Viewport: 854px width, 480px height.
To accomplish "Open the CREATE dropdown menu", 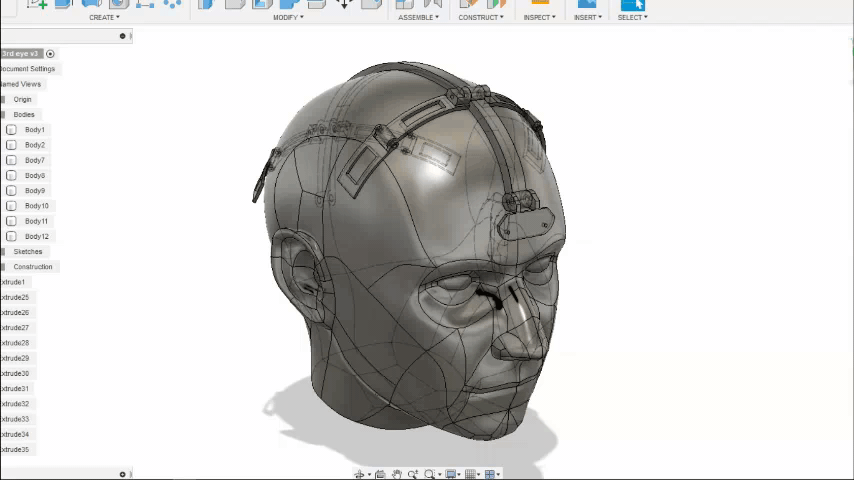I will click(x=104, y=17).
